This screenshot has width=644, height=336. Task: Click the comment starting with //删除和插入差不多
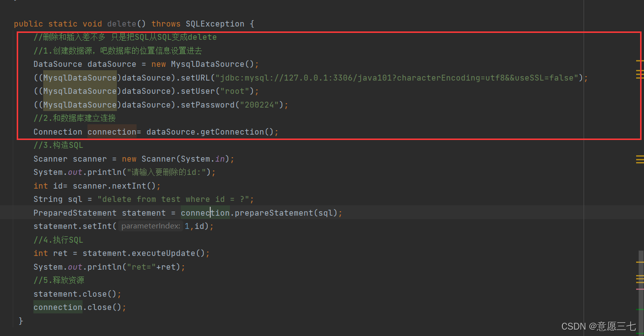coord(125,37)
